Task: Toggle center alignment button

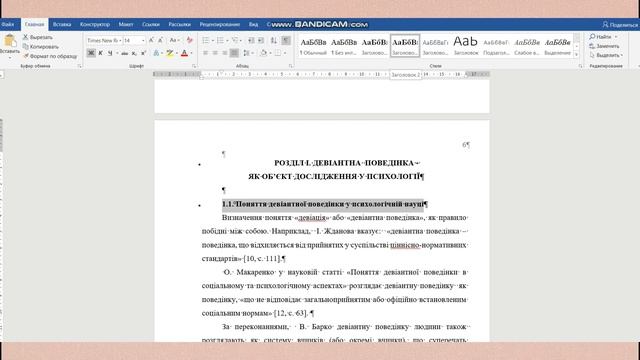Action: pos(215,53)
